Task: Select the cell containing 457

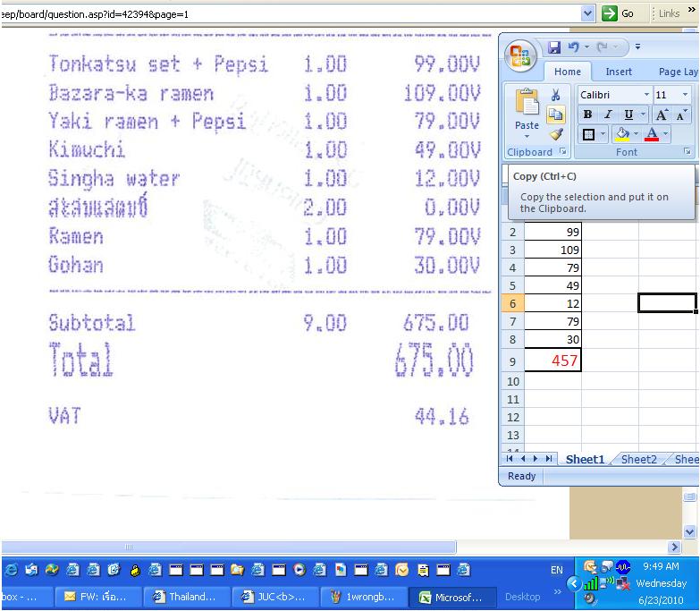Action: [x=552, y=361]
